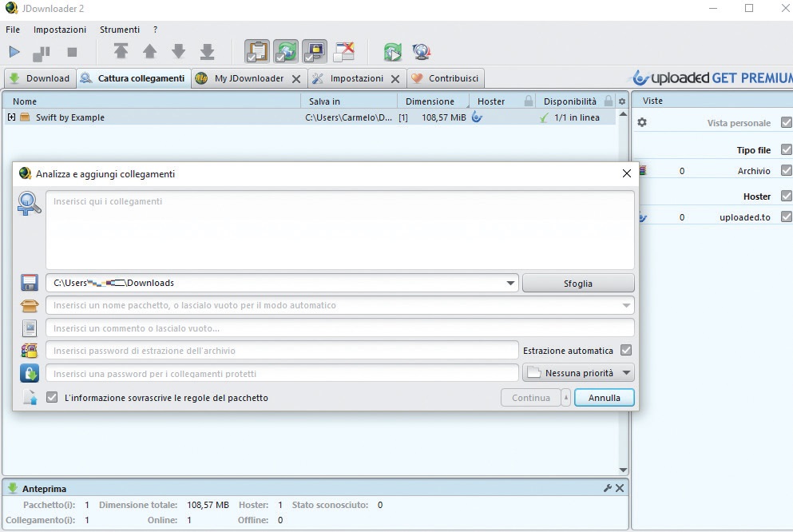Pause downloads using pause icon

pos(42,53)
